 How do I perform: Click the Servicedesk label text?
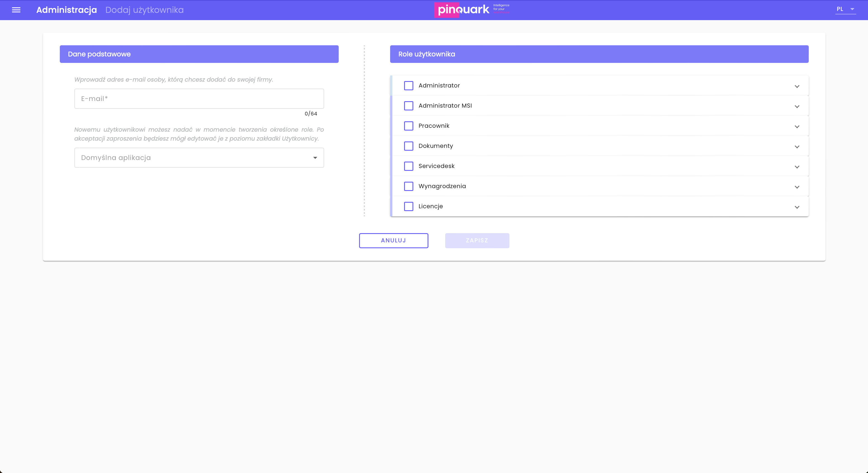(x=436, y=166)
